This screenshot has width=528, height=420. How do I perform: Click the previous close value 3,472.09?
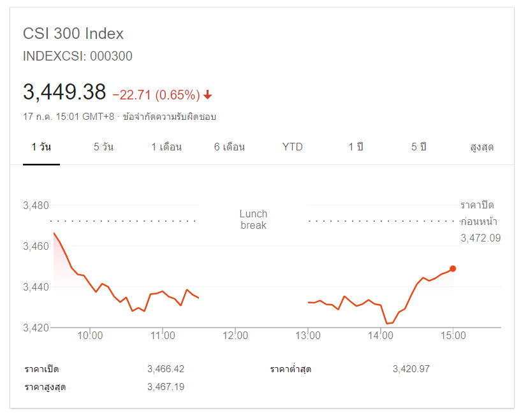(x=481, y=238)
